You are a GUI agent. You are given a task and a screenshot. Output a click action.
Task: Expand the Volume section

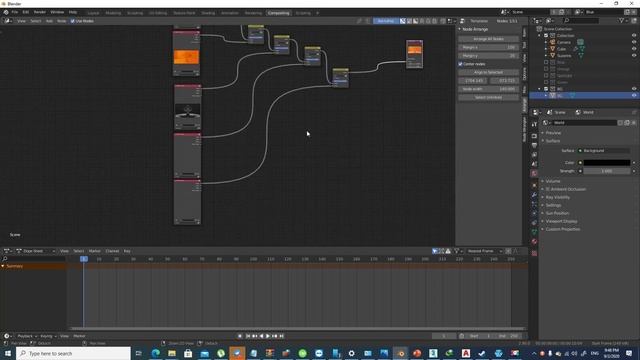click(x=553, y=181)
